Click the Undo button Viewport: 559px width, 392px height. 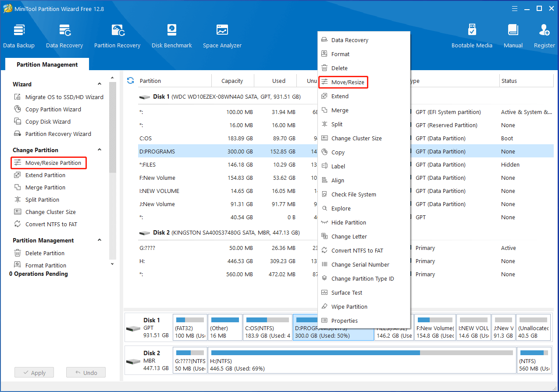point(86,373)
